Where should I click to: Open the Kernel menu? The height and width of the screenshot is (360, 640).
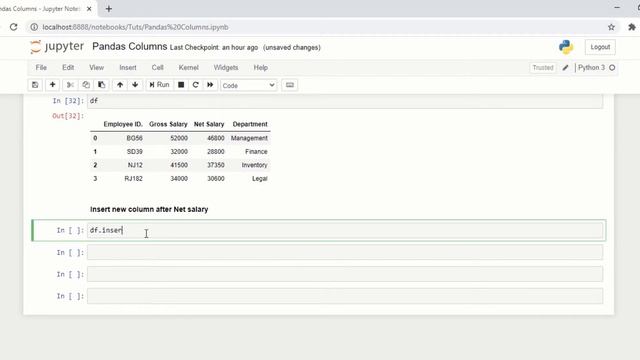coord(189,68)
